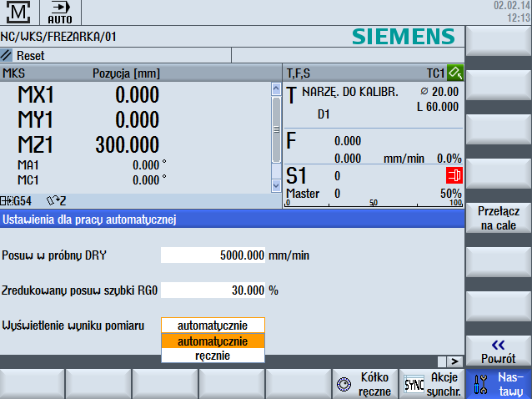
Task: Click the green TC1 tool carrier icon
Action: tap(455, 73)
